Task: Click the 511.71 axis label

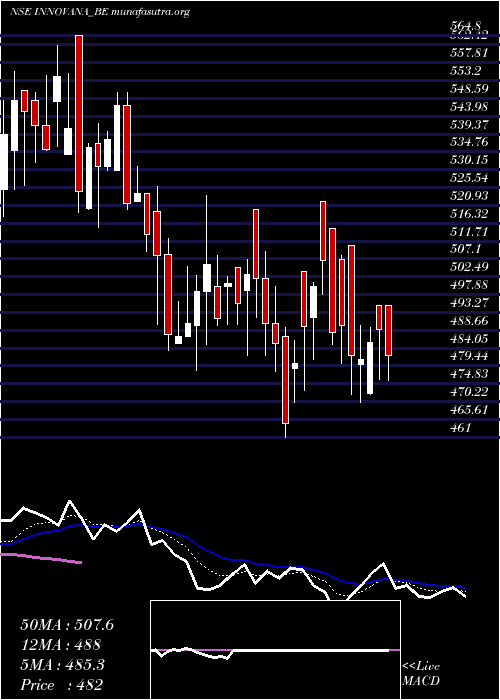Action: [469, 232]
